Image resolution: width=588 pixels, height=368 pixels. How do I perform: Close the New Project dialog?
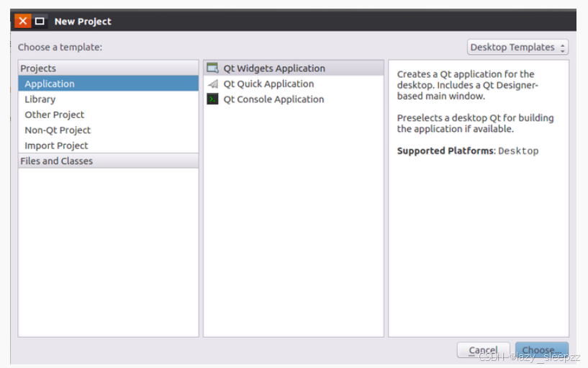[x=22, y=21]
